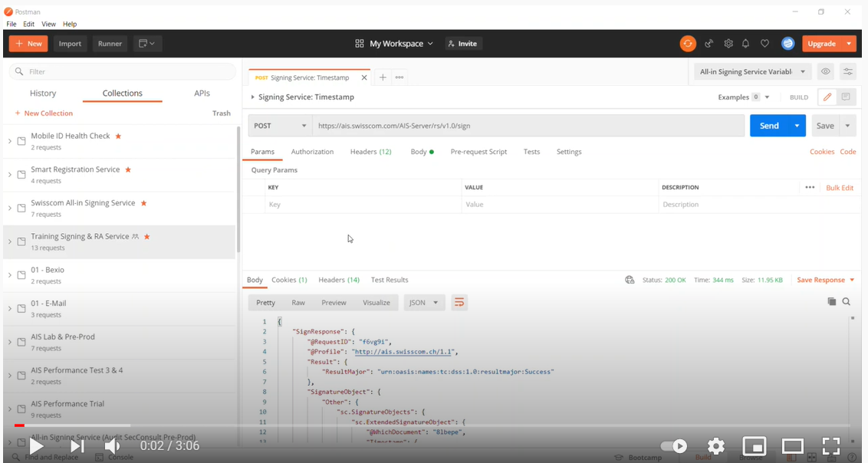The width and height of the screenshot is (868, 463).
Task: Open manage environments sliders icon
Action: coord(847,71)
